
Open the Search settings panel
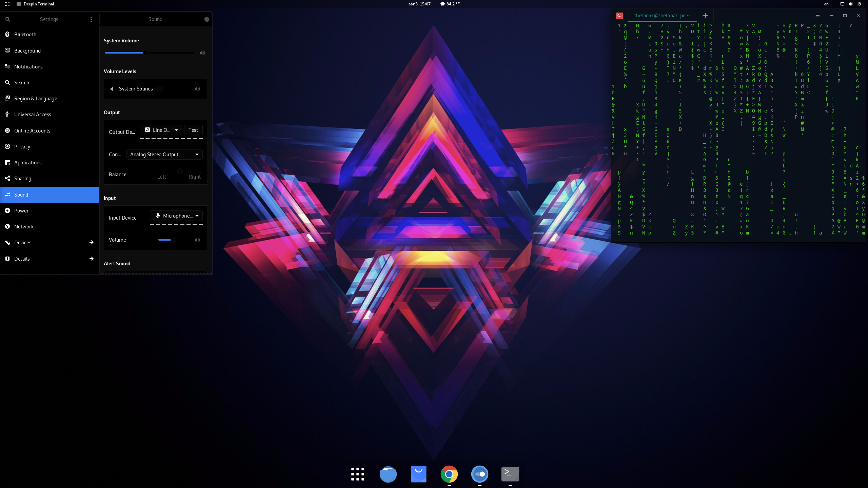[x=50, y=82]
